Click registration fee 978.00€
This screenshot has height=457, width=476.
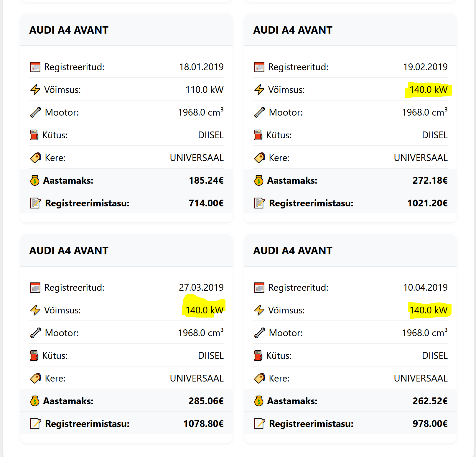click(x=430, y=424)
